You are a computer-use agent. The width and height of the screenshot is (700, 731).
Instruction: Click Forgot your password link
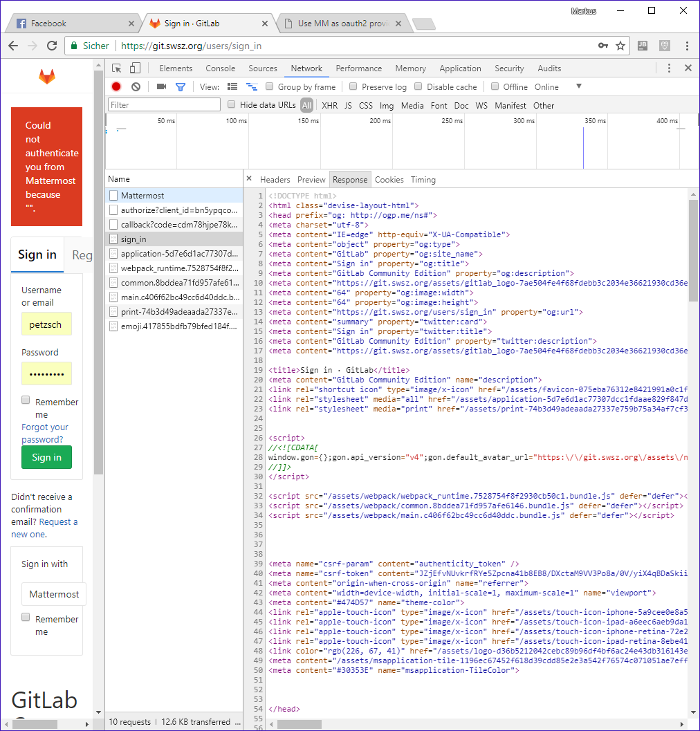point(45,433)
